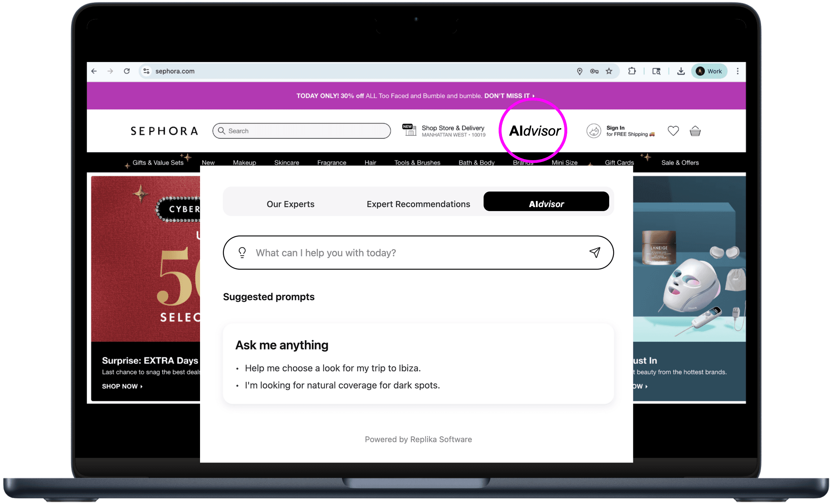This screenshot has height=504, width=833.
Task: Switch to the Expert Recommendations tab
Action: point(418,204)
